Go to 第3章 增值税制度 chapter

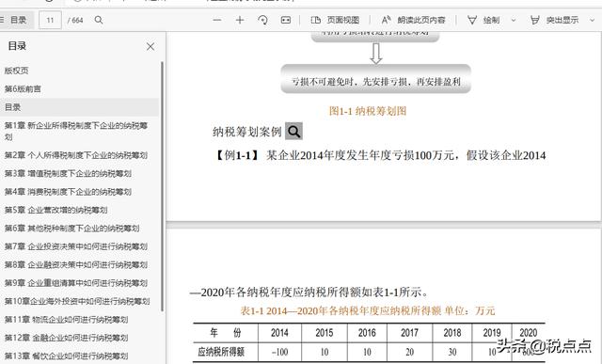click(68, 174)
